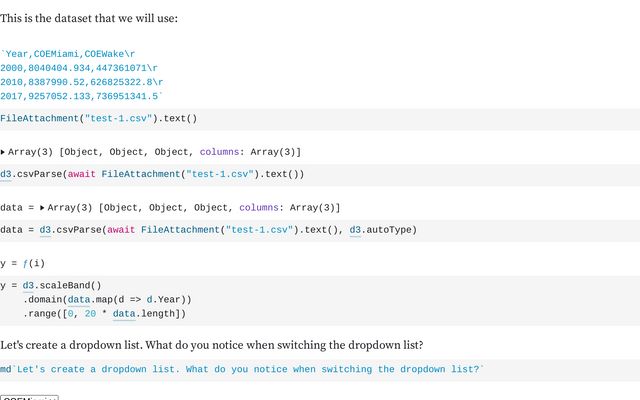Click d3 in the data = d3.csvParse line
Image resolution: width=640 pixels, height=400 pixels.
(45, 230)
